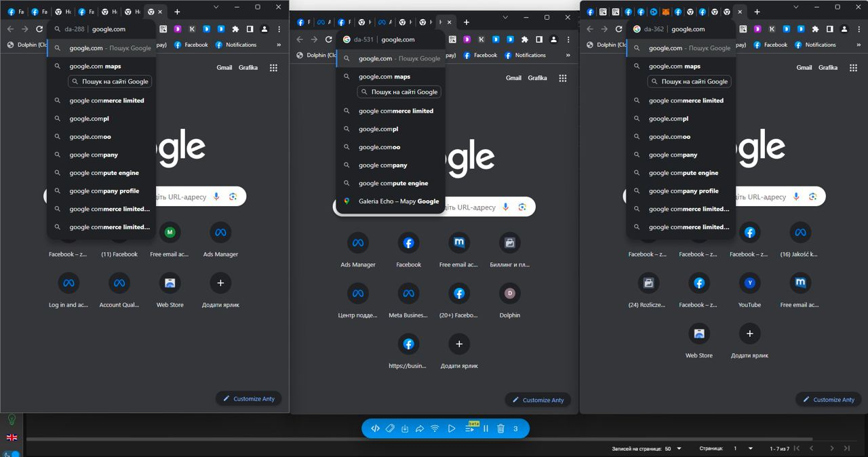868x457 pixels.
Task: Open QR code extension in da-362 window
Action: [743, 29]
